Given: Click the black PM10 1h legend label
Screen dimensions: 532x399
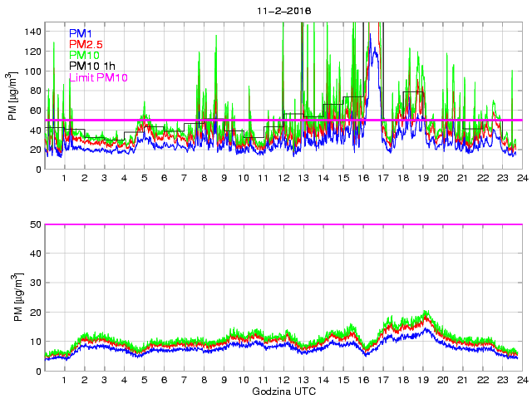Looking at the screenshot, I should (92, 66).
